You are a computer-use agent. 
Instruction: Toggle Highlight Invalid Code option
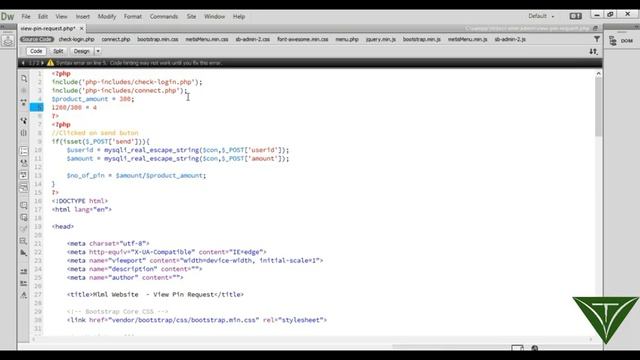tap(24, 163)
